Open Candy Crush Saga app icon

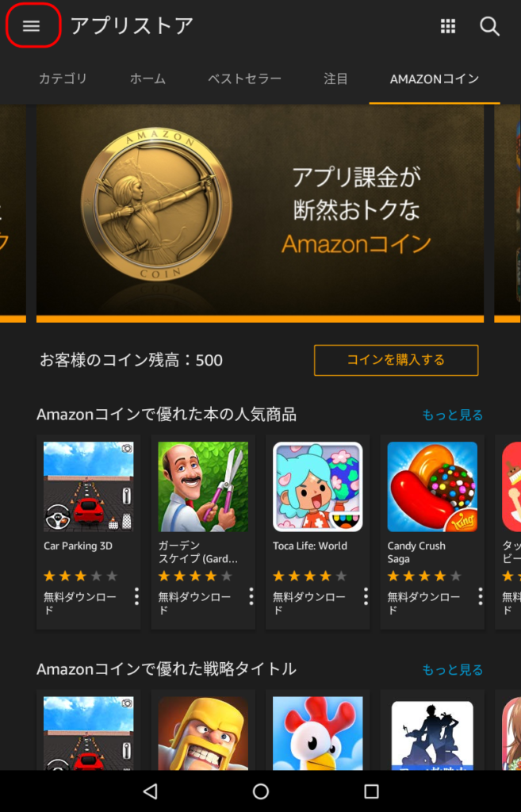(x=432, y=486)
